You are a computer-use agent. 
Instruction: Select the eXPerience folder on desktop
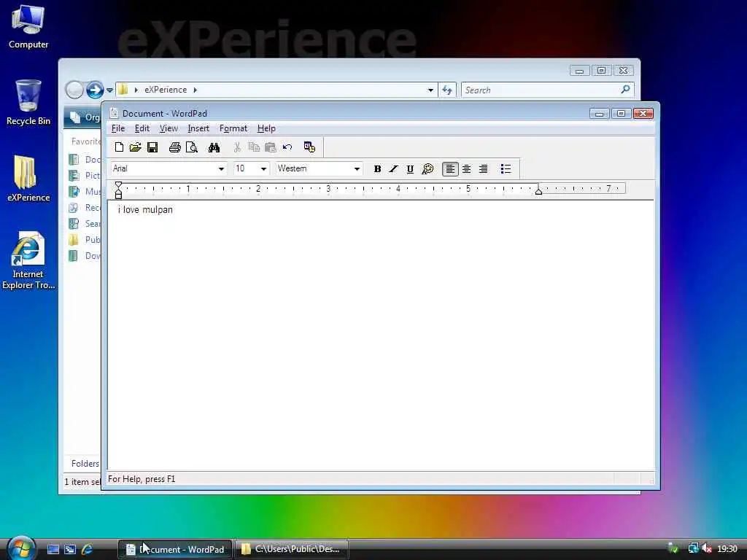[28, 179]
